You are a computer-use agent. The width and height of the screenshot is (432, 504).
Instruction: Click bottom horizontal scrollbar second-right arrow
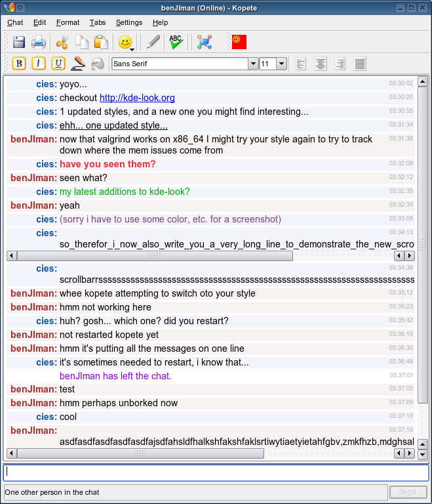pos(399,453)
